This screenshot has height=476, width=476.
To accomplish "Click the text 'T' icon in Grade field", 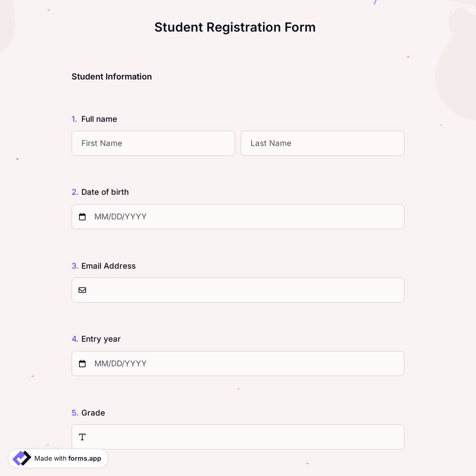I will point(82,436).
